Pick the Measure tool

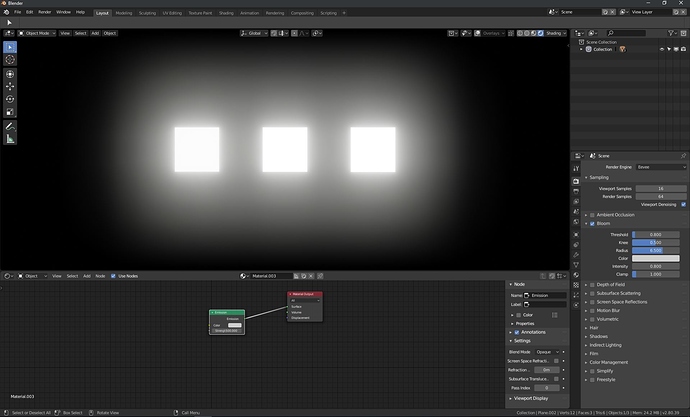[10, 139]
